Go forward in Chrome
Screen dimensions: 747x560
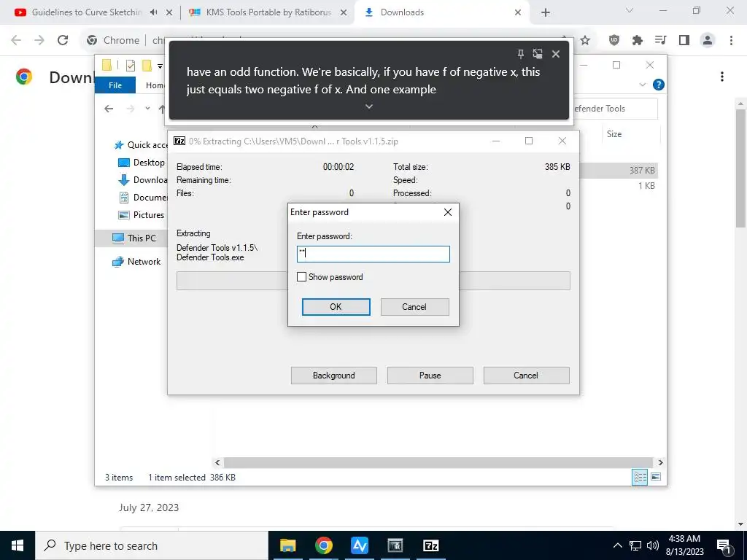click(39, 41)
